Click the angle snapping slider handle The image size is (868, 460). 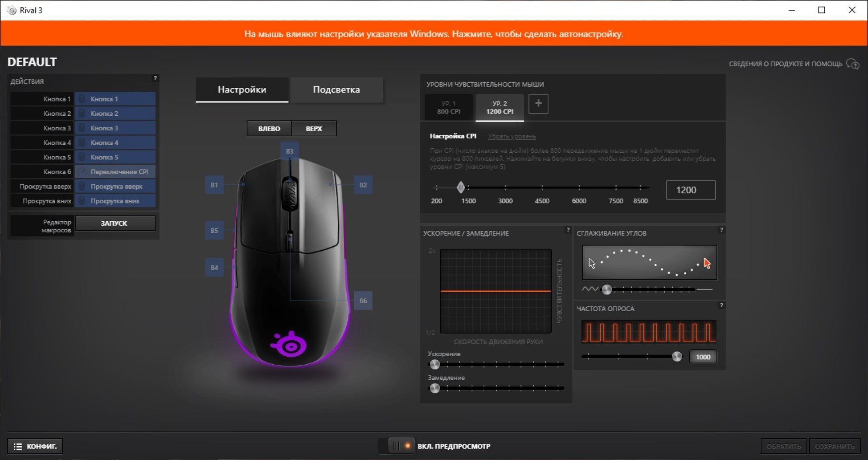tap(607, 290)
